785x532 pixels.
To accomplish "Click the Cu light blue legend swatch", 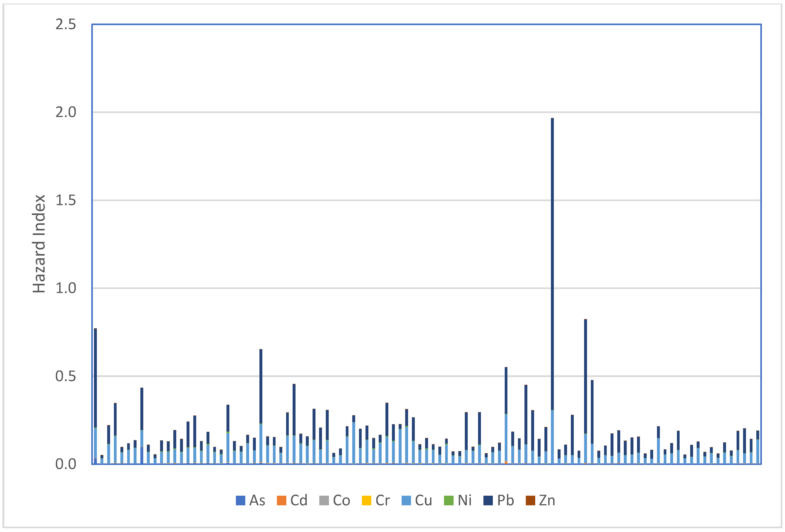I will 406,500.
